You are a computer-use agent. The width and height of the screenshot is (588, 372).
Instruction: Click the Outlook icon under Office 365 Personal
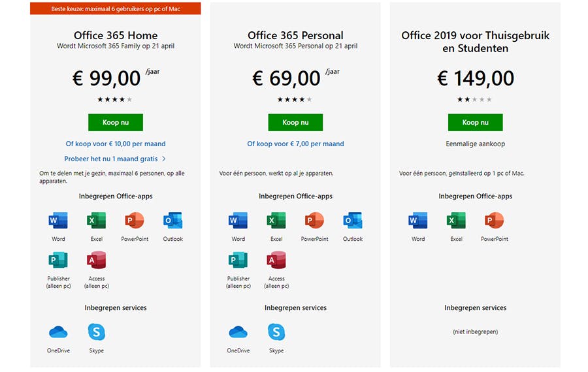coord(353,221)
